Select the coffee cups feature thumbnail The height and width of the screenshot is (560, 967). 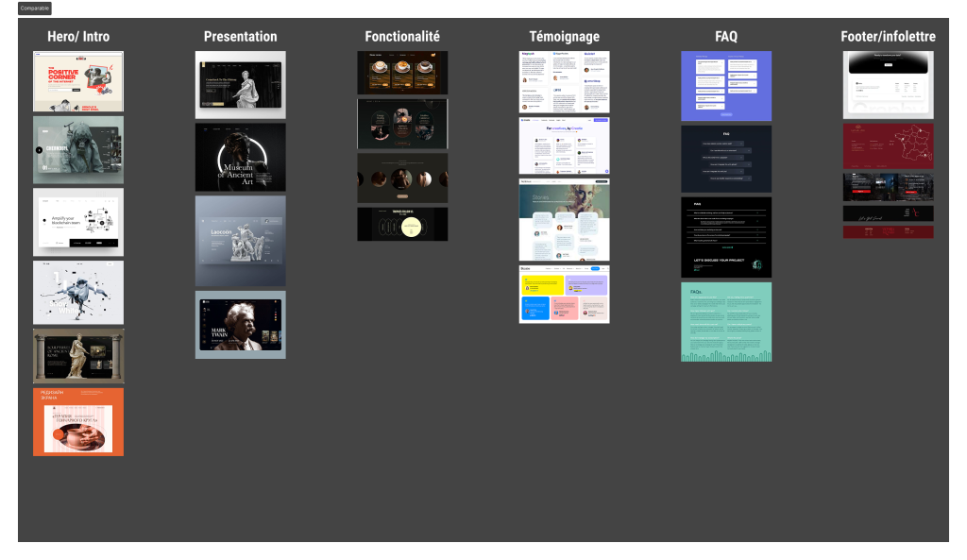coord(402,73)
